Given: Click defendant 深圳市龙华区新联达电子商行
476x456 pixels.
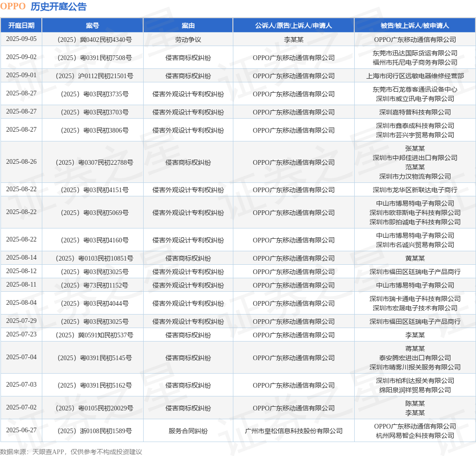Looking at the screenshot, I should [x=415, y=190].
